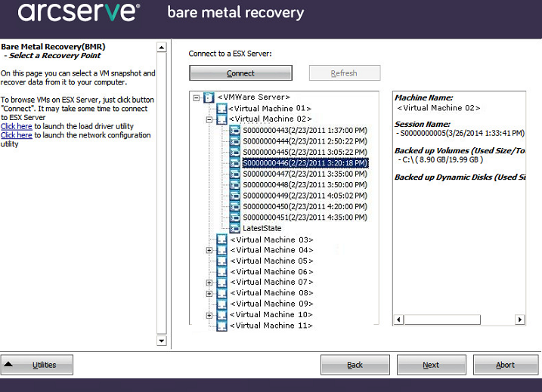Open the Utilities menu button
This screenshot has height=392, width=542.
coord(37,365)
